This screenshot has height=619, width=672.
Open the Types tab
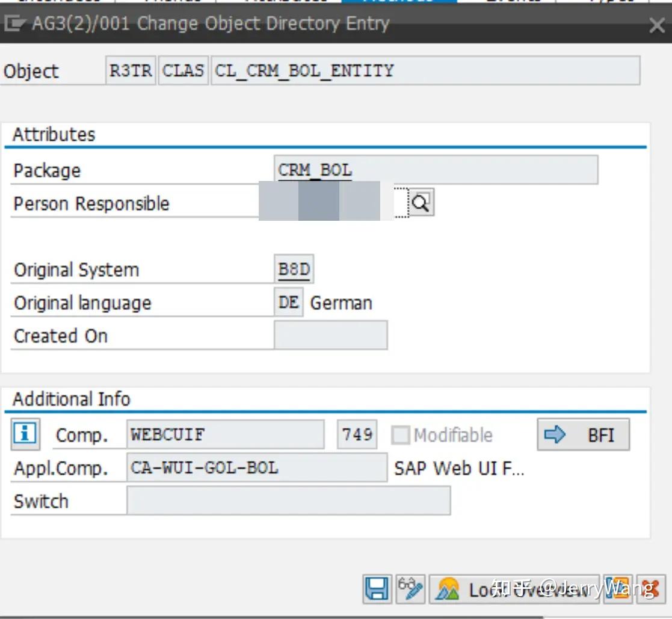pos(608,1)
